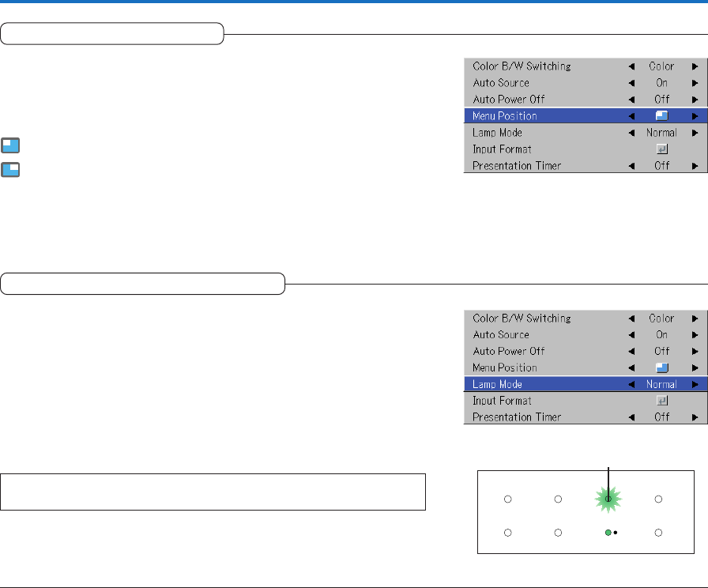708x588 pixels.
Task: Click right arrow beside Auto Source On, upper menu
Action: (x=694, y=83)
